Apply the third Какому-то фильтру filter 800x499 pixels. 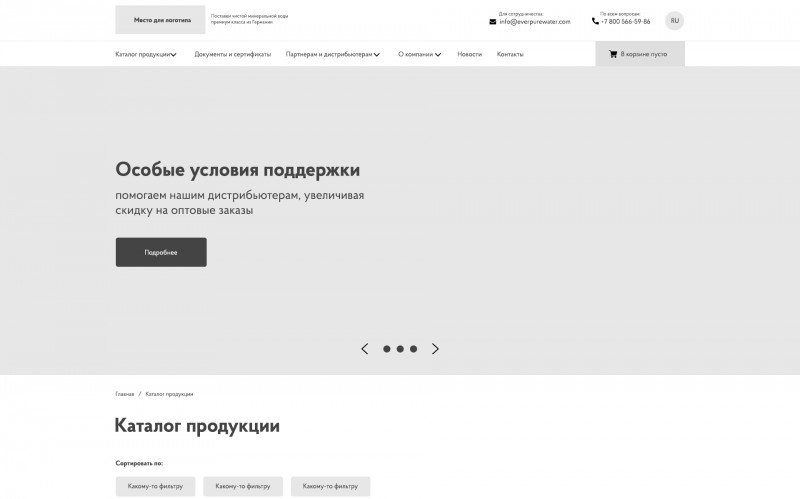pos(330,486)
